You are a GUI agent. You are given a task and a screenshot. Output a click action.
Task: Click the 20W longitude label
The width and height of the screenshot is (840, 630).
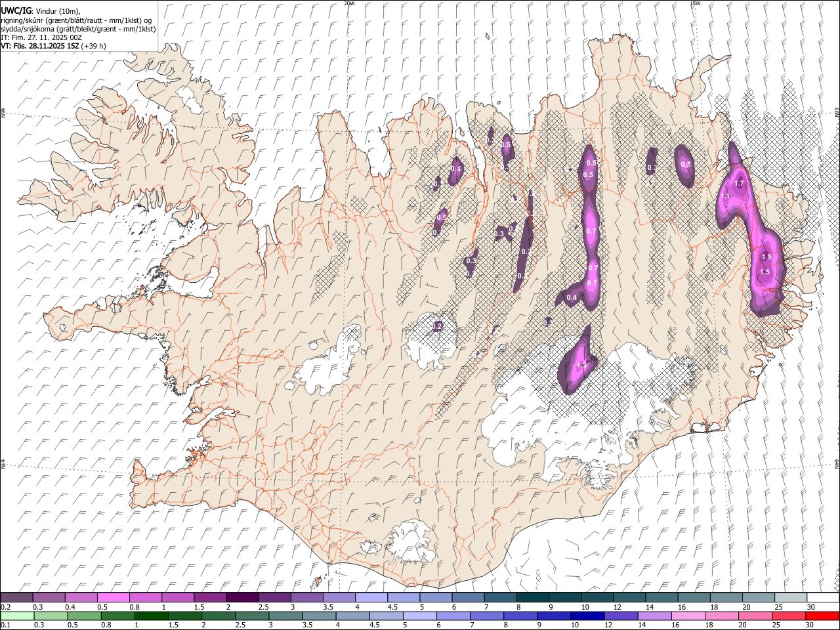(349, 3)
